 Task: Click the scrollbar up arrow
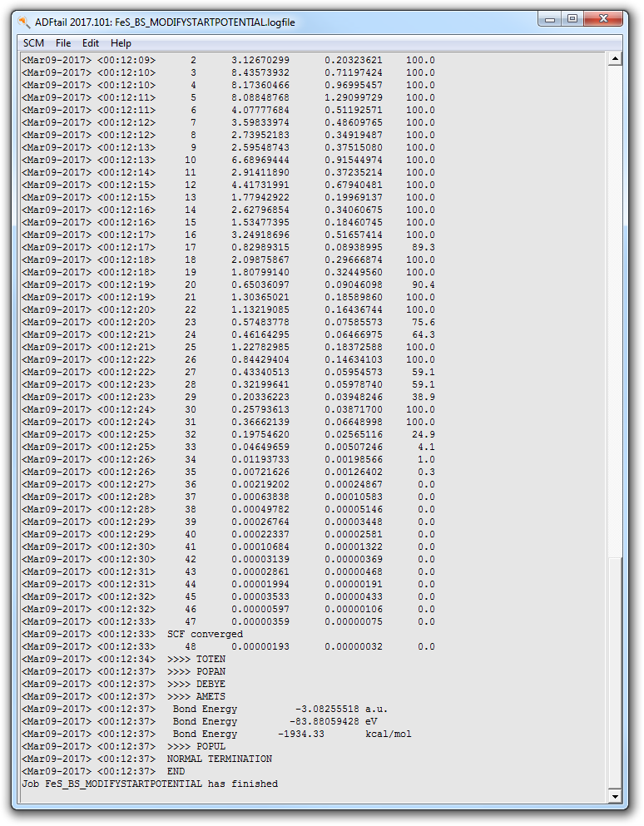(615, 59)
